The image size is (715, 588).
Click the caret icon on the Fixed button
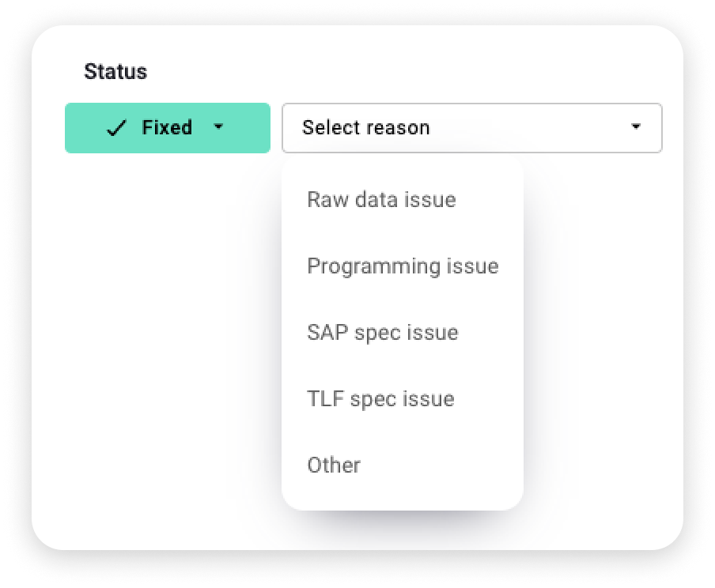(x=220, y=127)
